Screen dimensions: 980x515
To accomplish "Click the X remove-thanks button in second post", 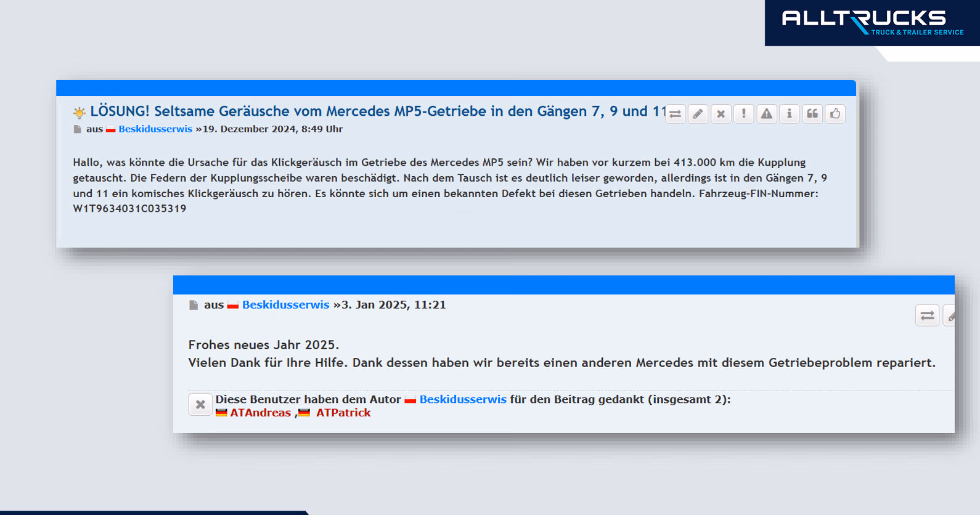I will point(200,405).
